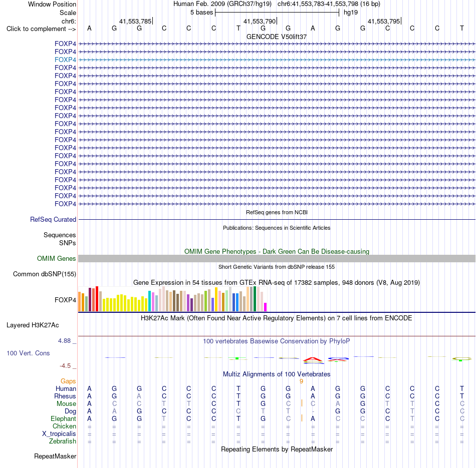Select the light-blue highlighted FOXP4 transcript label
Image resolution: width=476 pixels, height=468 pixels.
point(65,60)
